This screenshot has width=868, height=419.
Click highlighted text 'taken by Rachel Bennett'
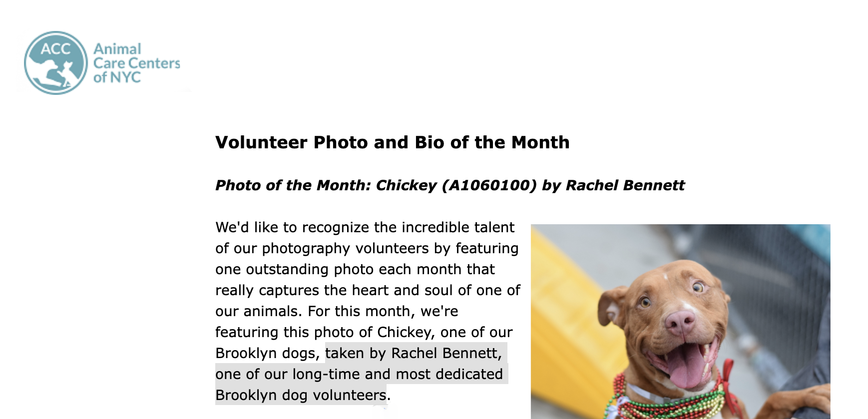[413, 353]
